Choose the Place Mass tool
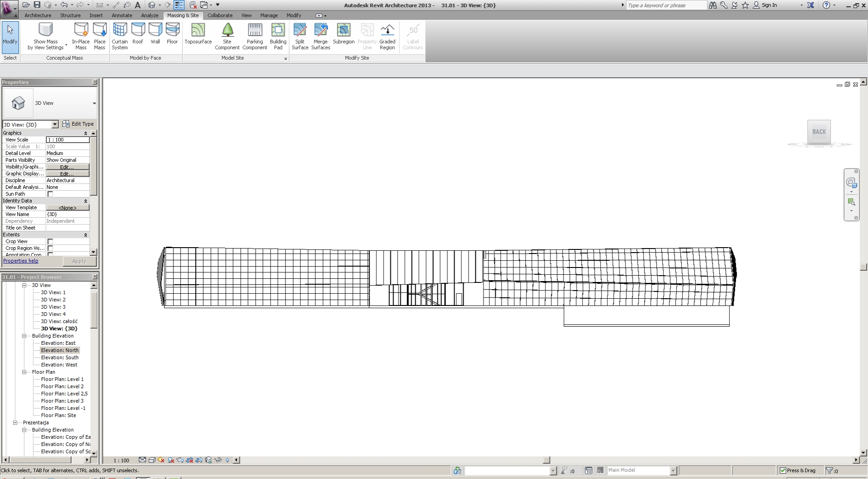 click(100, 36)
